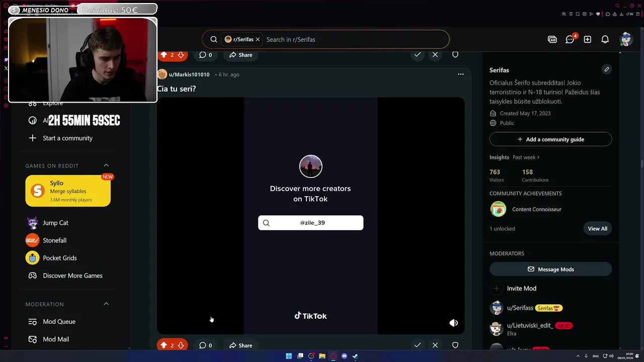The image size is (644, 362).
Task: Open the browser downloads icon
Action: click(621, 14)
